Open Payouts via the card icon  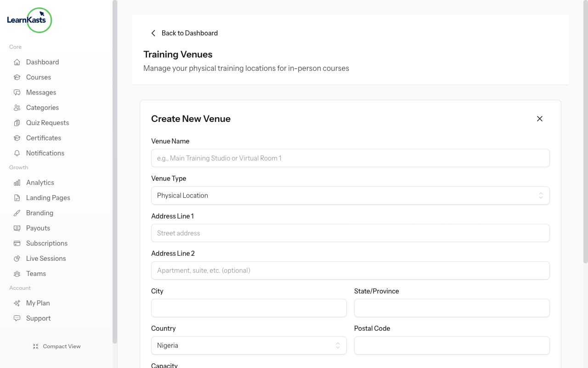pyautogui.click(x=17, y=228)
